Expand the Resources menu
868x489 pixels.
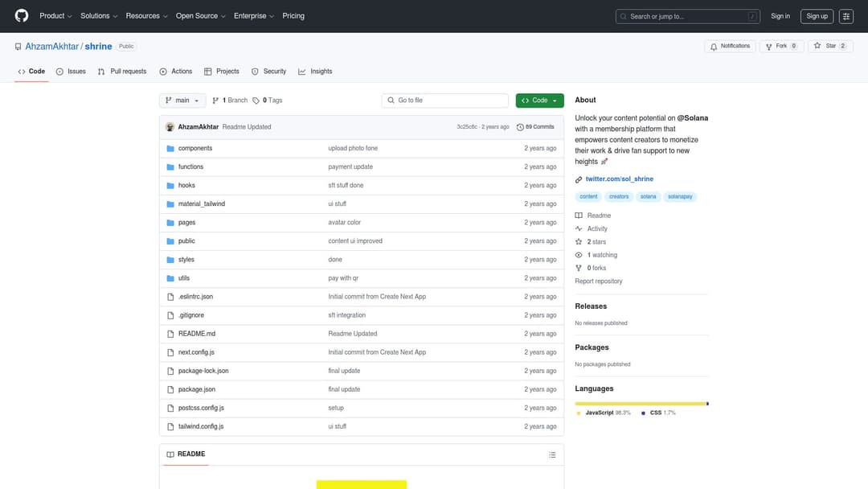coord(146,16)
